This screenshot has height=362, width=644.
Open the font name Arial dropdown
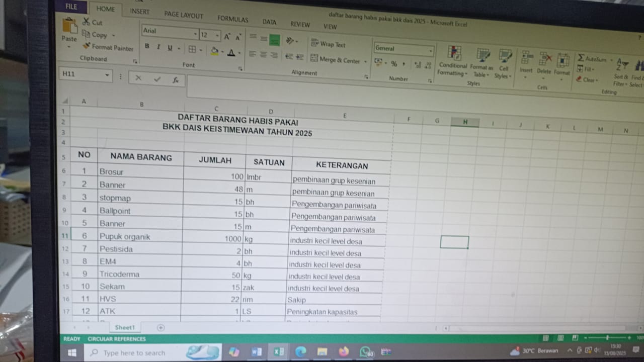[x=196, y=34]
